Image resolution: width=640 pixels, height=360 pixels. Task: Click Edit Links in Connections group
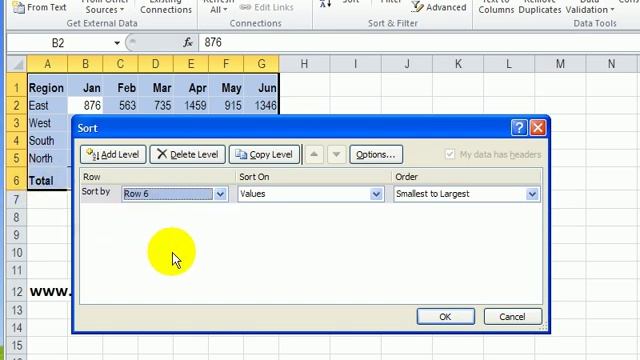[266, 7]
